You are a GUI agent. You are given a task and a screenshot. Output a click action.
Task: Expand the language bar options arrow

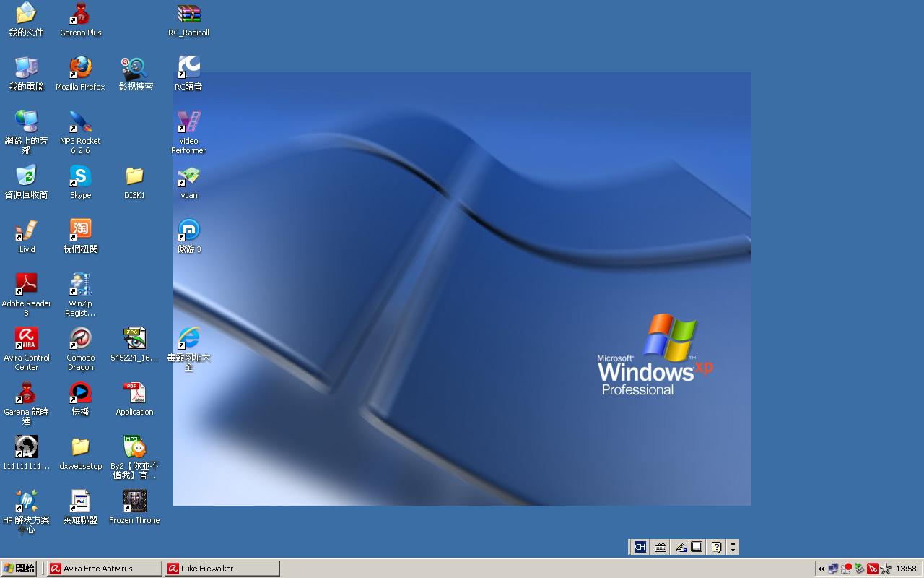[x=733, y=547]
